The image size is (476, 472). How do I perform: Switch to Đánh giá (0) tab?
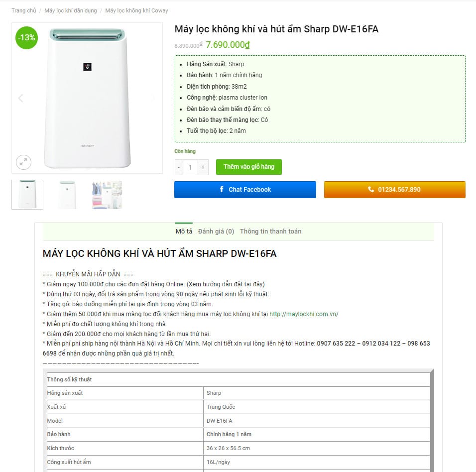pos(216,232)
